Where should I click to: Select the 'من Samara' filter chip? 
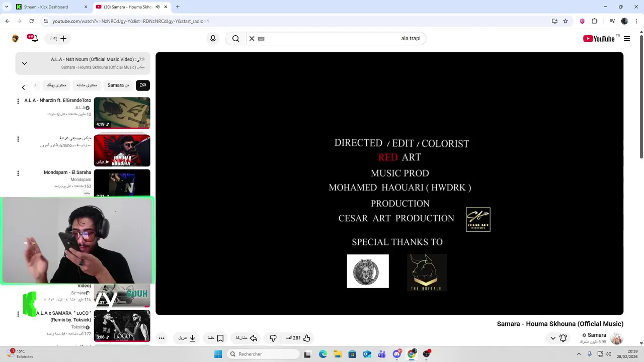point(119,85)
